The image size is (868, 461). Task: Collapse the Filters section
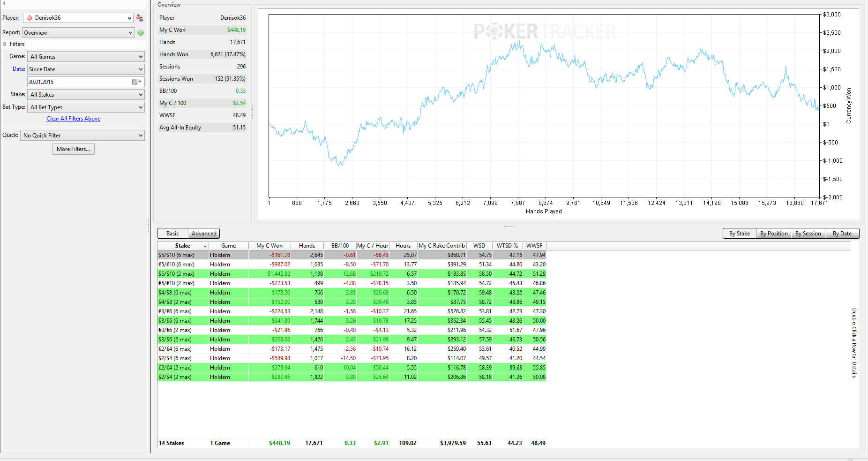point(5,44)
